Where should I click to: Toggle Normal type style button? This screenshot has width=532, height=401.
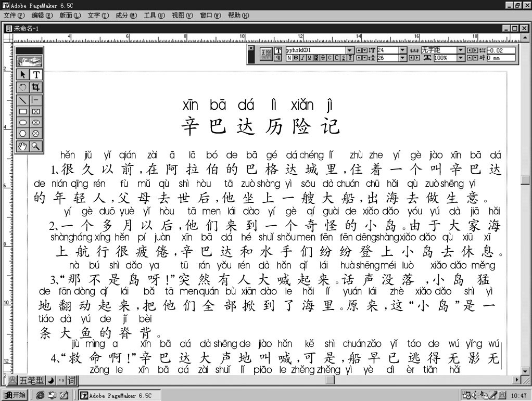(289, 58)
